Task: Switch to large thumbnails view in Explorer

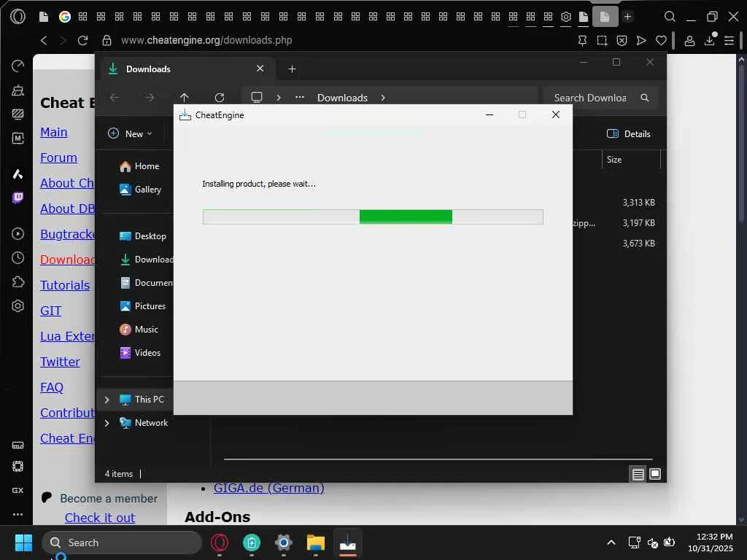Action: click(x=655, y=474)
